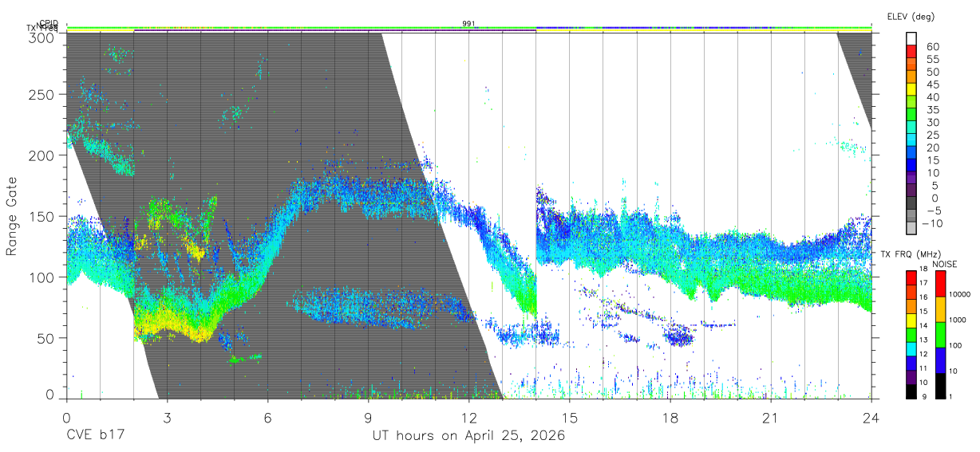Click the '9' UT hour tick label
Viewport: 980px width, 452px height.
coord(368,418)
